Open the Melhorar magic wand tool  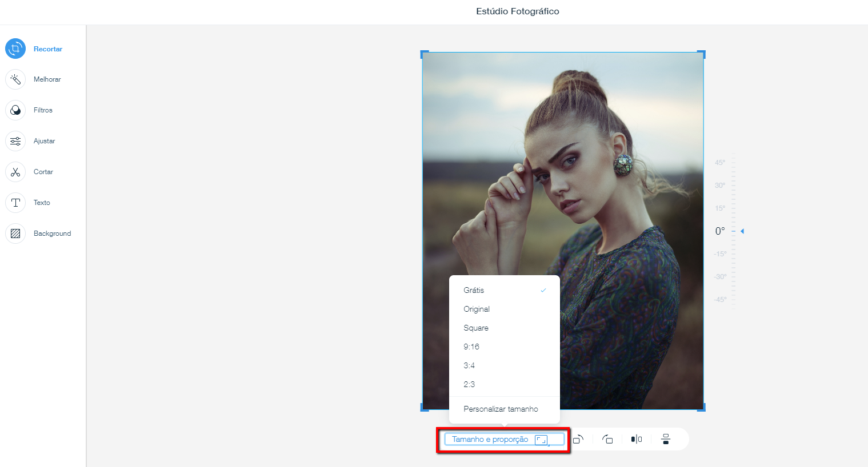tap(15, 79)
